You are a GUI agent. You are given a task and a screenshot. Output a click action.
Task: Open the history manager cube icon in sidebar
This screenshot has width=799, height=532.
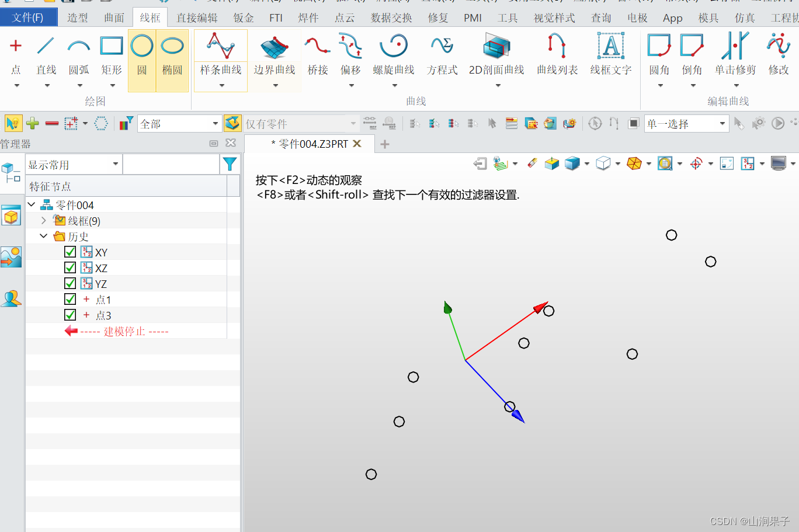(11, 216)
